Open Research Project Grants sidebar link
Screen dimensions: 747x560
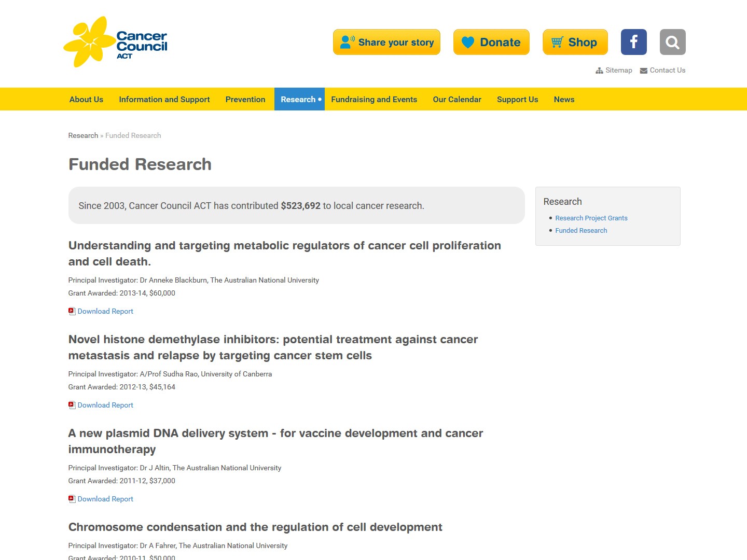pos(591,218)
